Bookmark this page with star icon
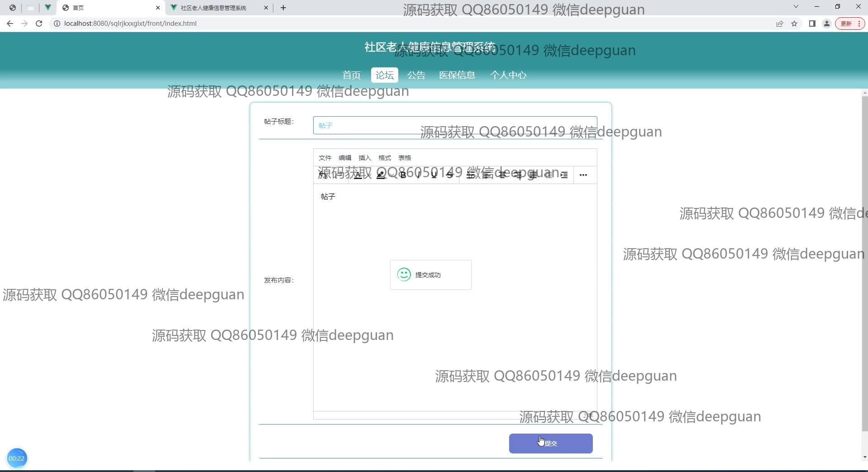 794,24
